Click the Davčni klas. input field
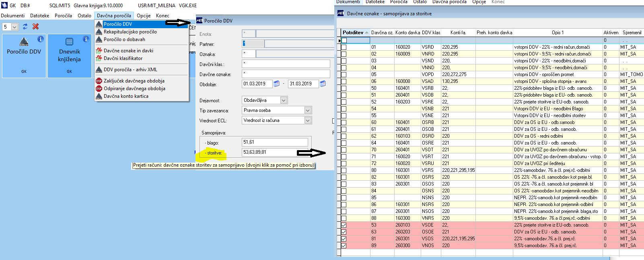644x260 pixels. click(286, 64)
